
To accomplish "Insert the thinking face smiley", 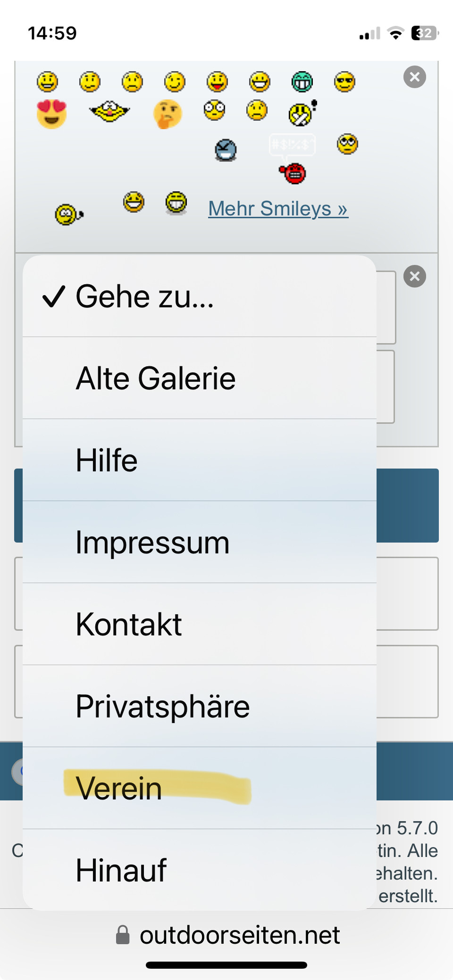I will 168,114.
